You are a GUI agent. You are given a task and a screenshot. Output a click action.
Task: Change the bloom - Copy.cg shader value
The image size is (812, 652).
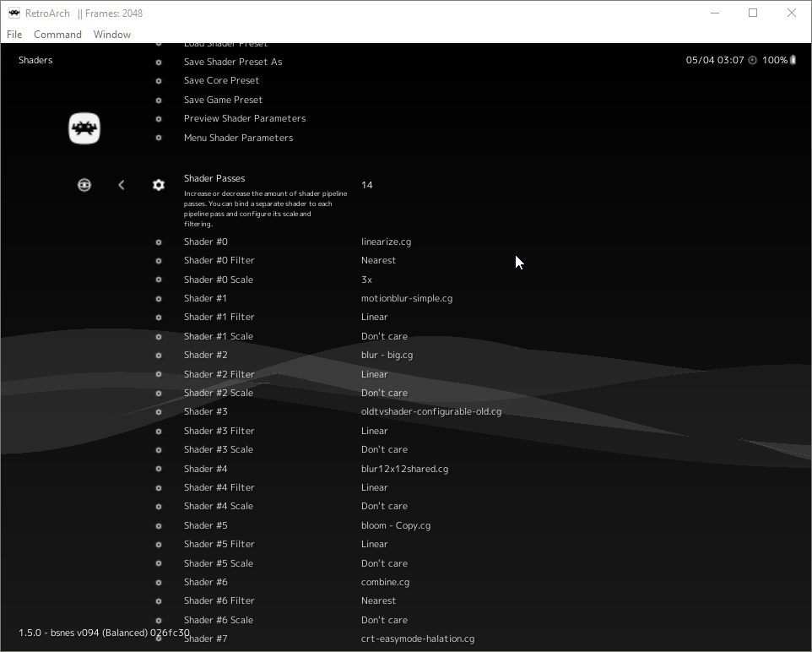coord(396,525)
